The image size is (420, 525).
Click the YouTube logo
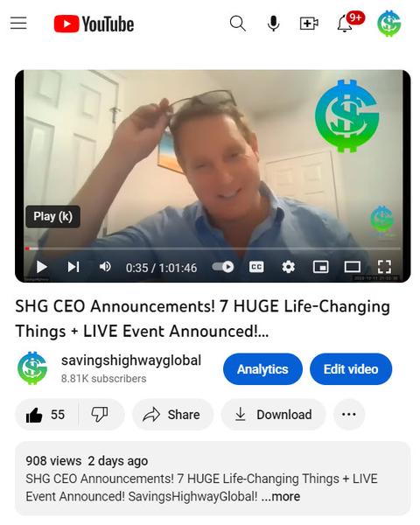94,24
